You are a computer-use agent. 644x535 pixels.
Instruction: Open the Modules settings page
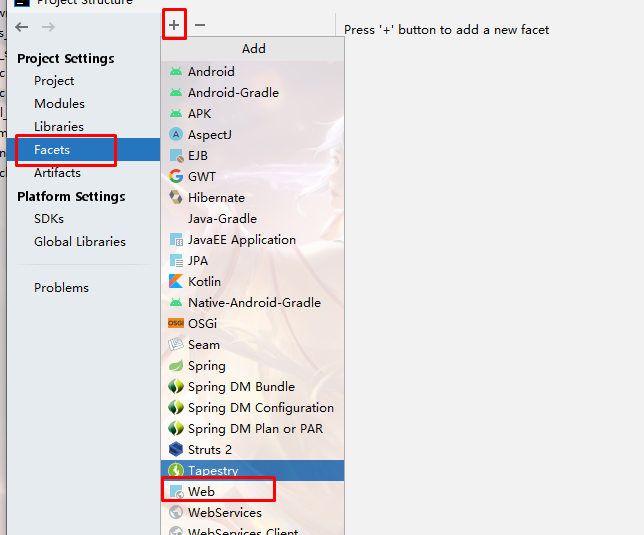coord(59,103)
